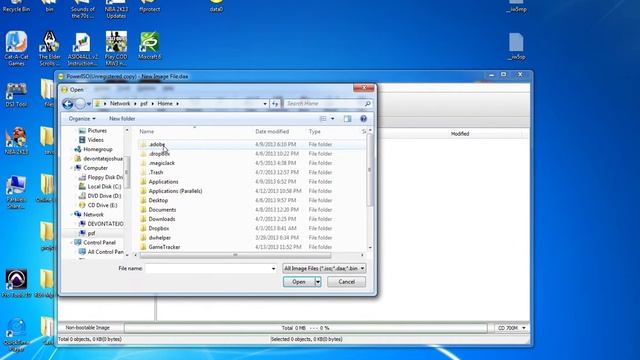Click the Cancel button
640x360 pixels.
pos(347,282)
